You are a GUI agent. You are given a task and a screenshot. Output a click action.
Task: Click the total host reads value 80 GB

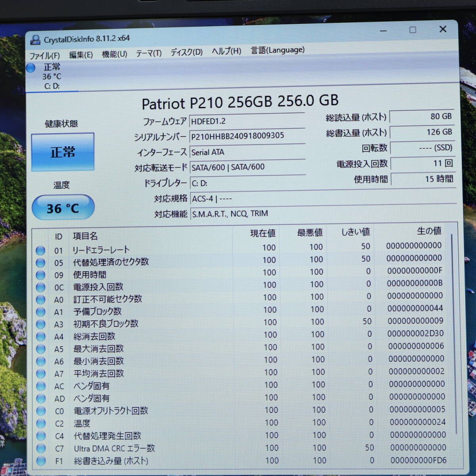pyautogui.click(x=422, y=116)
